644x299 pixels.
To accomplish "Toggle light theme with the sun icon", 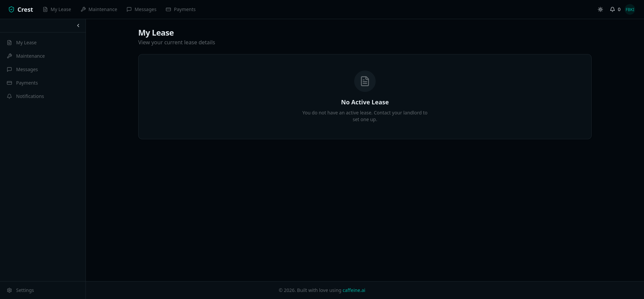I will click(600, 9).
